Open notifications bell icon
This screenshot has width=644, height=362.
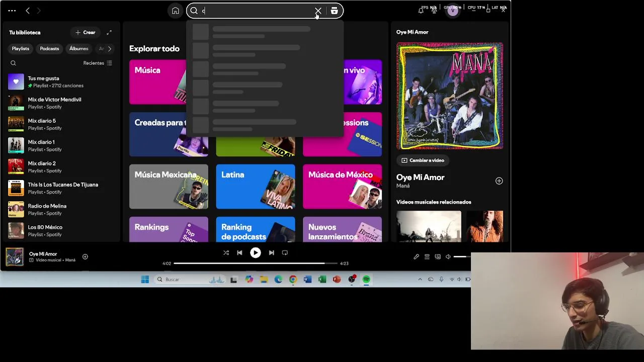click(421, 11)
